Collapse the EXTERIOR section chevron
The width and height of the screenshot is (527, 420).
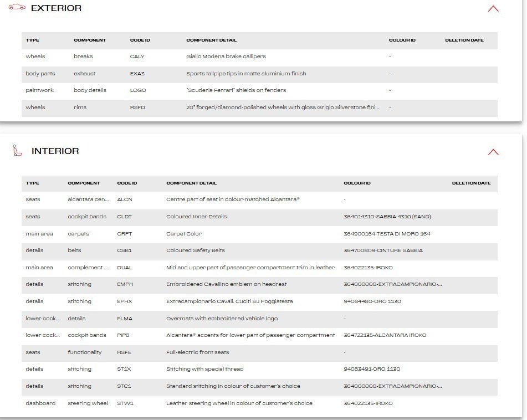(x=493, y=8)
